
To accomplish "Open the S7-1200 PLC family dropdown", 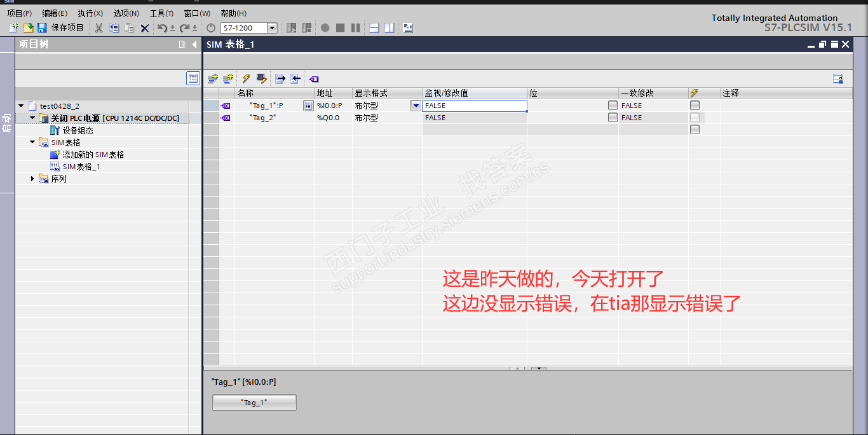I will pos(273,28).
